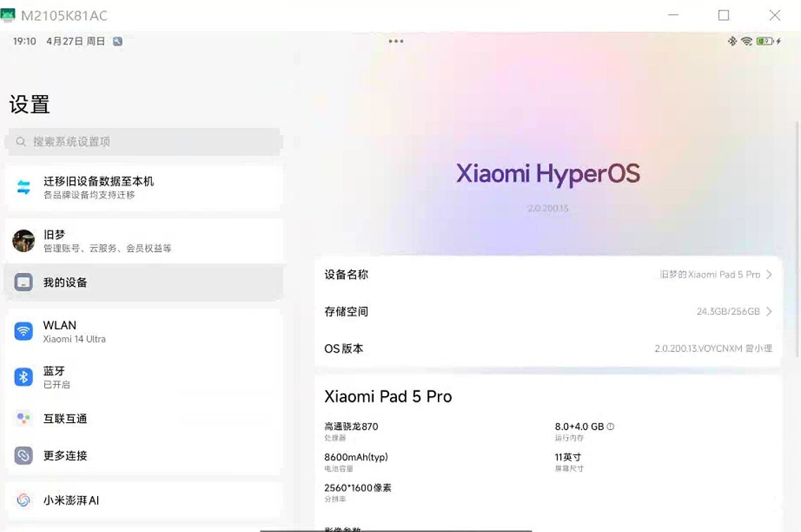This screenshot has width=801, height=532.
Task: Click the Xiaomi 14 Ultra network name
Action: pyautogui.click(x=75, y=339)
